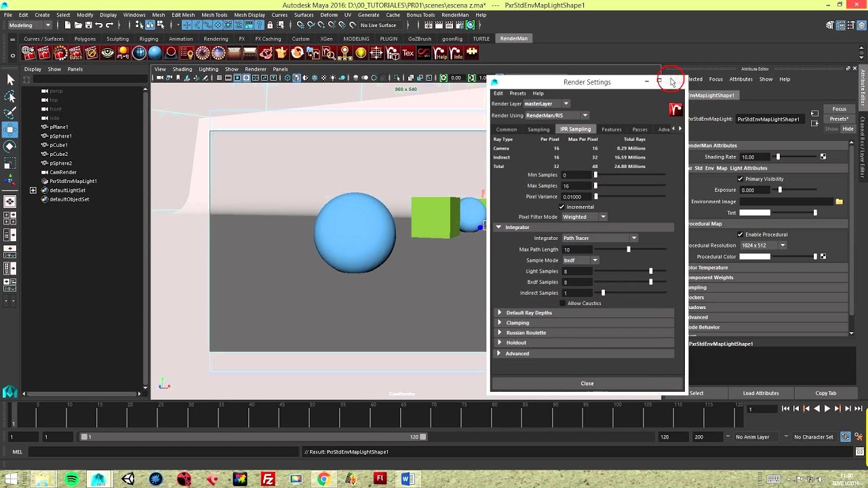The image size is (868, 488).
Task: Click play forwards in playback controls
Action: point(827,409)
